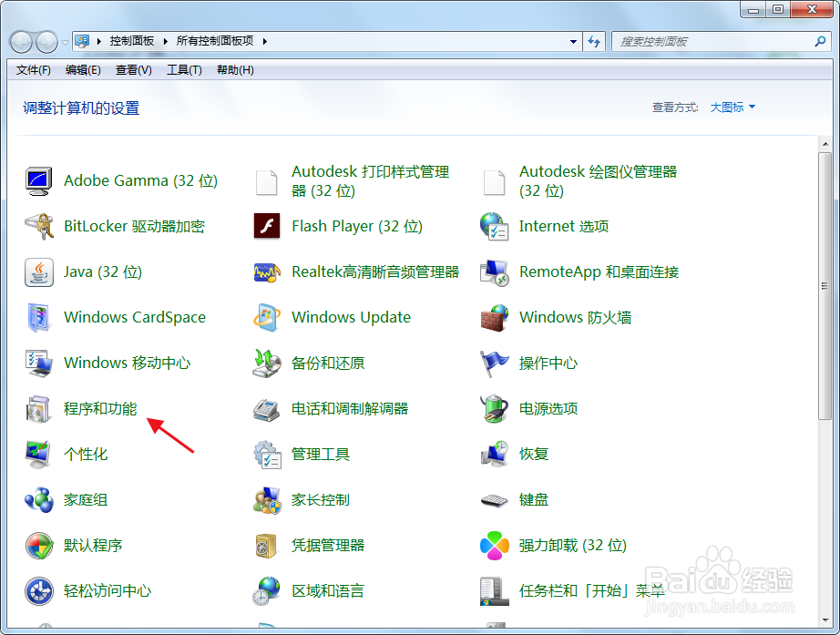Open the Windows CardSpace icon
Screen dimensions: 840x635
tap(38, 317)
